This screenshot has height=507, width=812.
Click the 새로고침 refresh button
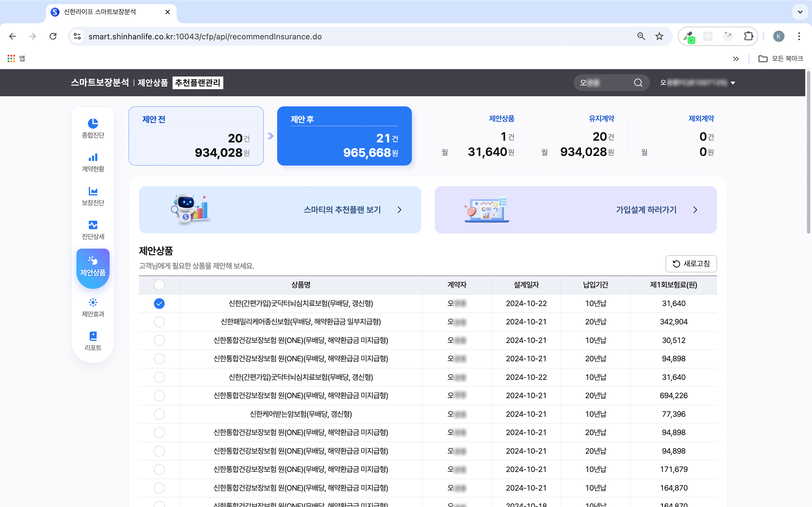691,264
